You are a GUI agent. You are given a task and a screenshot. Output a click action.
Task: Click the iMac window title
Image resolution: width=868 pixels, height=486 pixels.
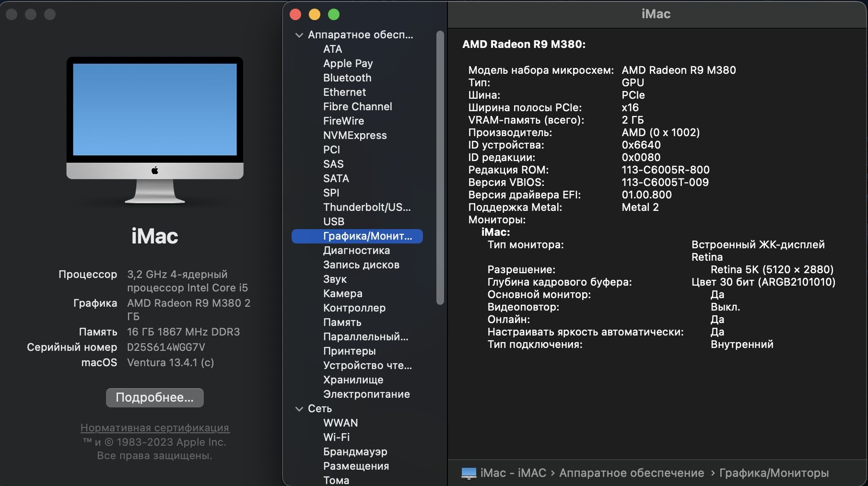[x=656, y=14]
